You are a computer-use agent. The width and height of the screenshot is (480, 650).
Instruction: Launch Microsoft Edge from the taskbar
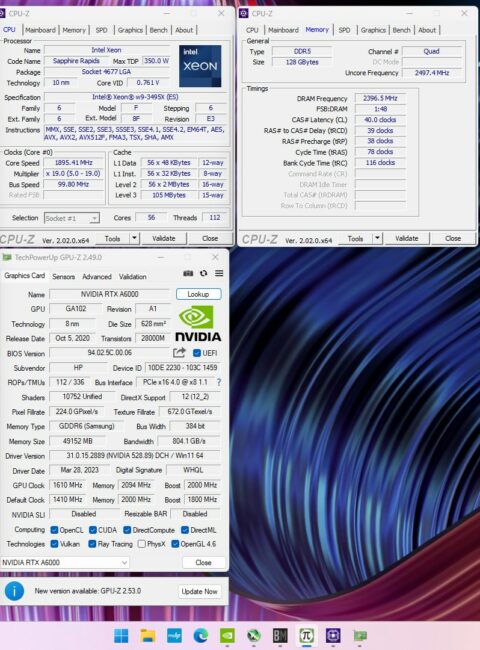[x=201, y=635]
